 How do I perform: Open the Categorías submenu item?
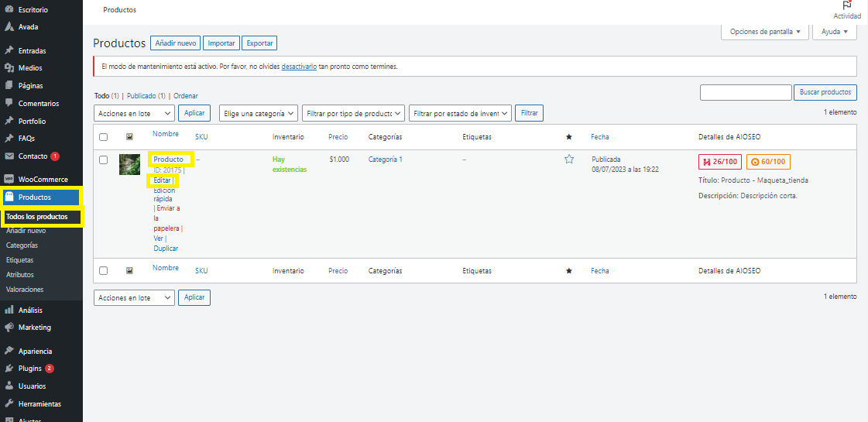(22, 245)
